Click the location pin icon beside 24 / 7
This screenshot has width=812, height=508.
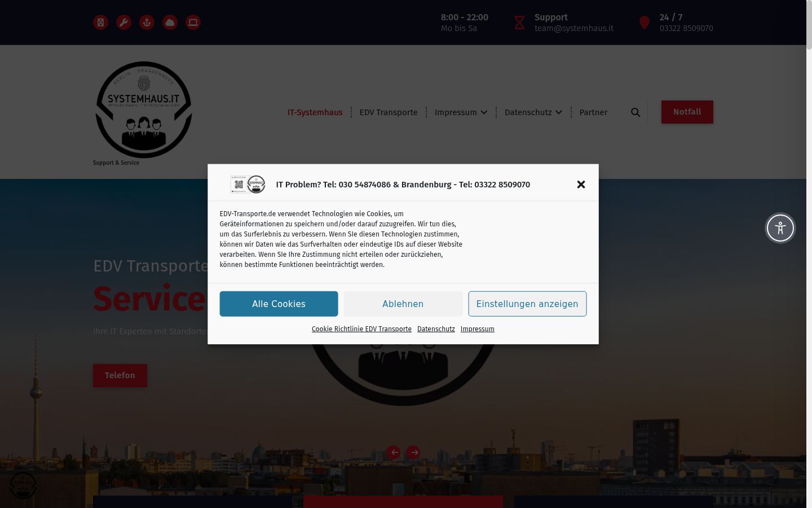click(645, 23)
